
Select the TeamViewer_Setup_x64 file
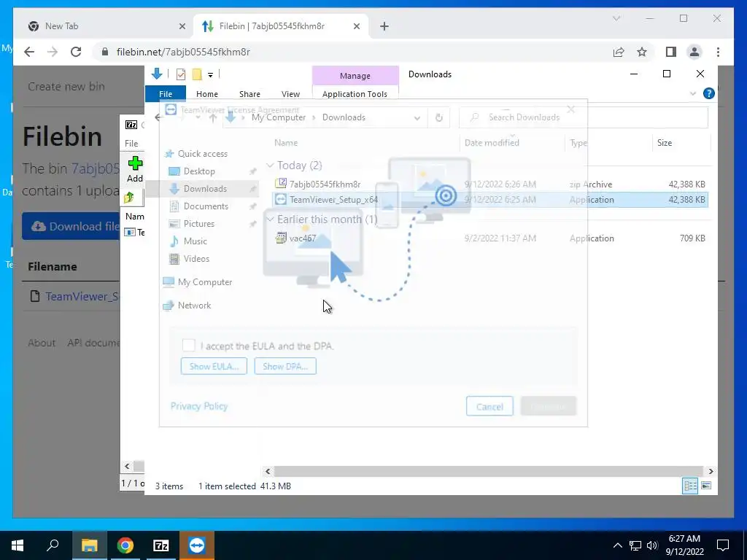point(491,200)
